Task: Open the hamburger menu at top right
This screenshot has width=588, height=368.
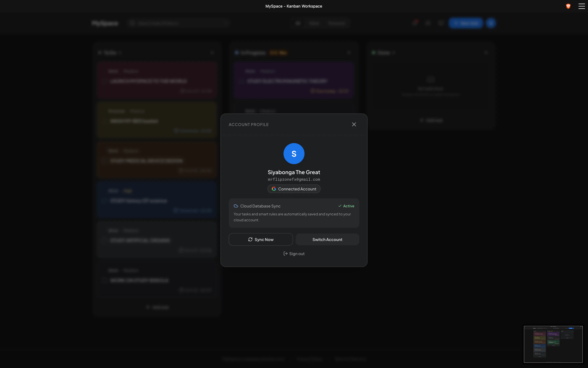Action: (582, 6)
